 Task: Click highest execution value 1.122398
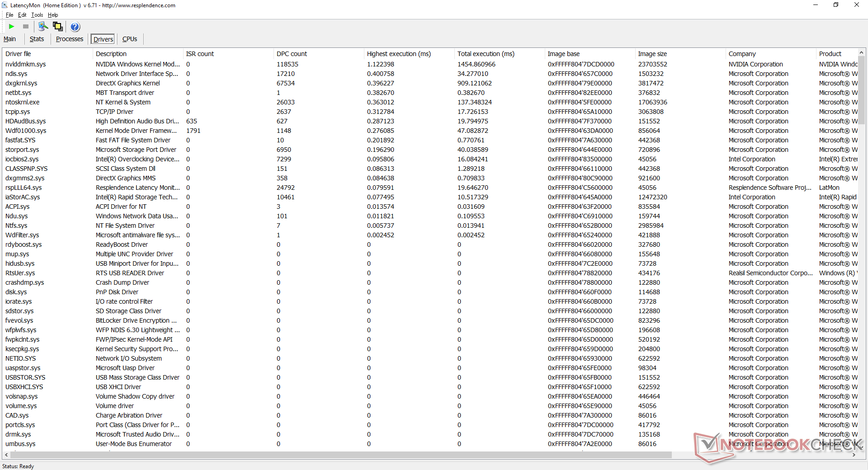click(381, 64)
